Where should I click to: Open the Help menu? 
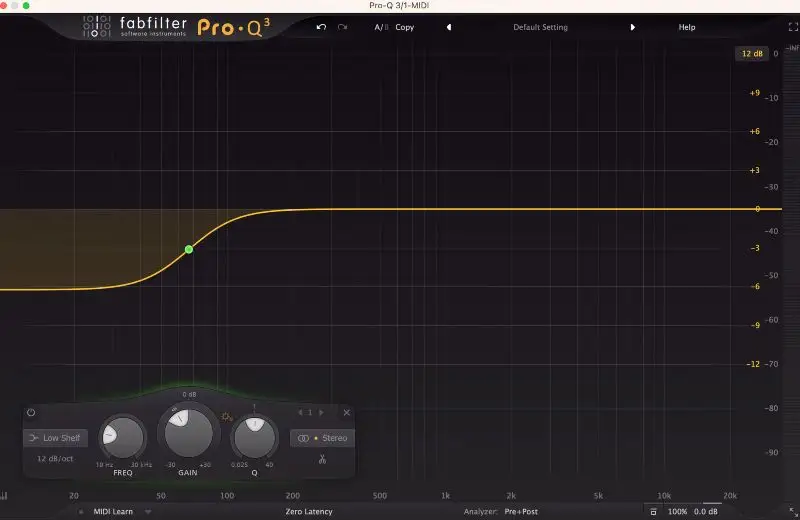click(x=687, y=27)
